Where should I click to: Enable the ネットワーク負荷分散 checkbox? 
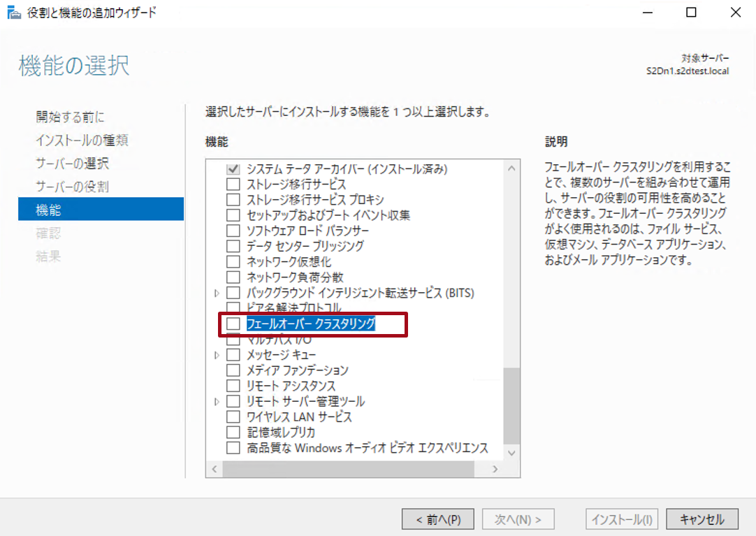coord(233,277)
